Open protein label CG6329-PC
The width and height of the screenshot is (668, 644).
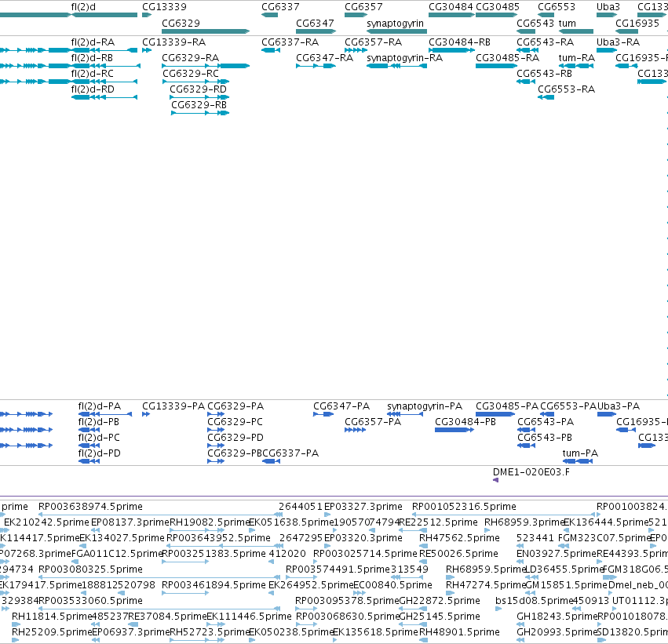click(x=235, y=422)
